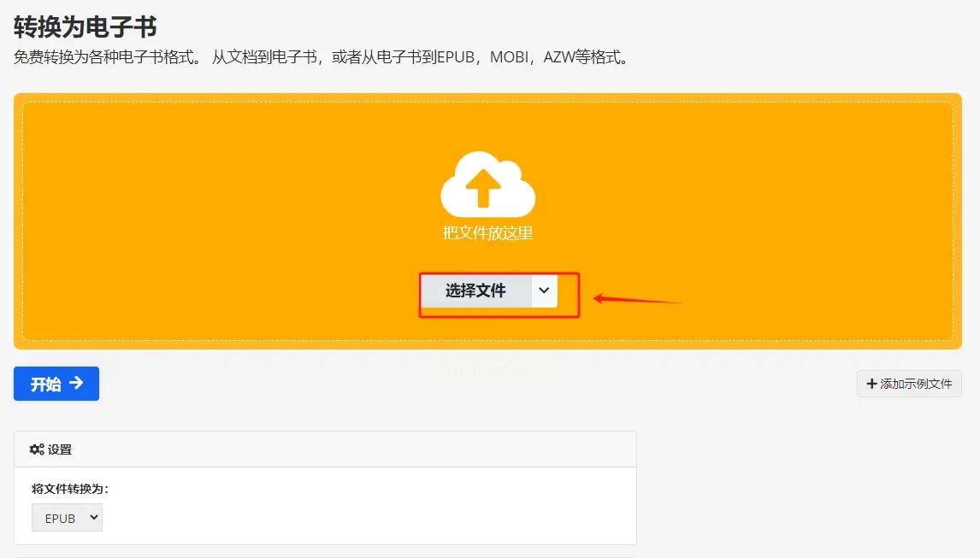The image size is (980, 558).
Task: Click the 选择文件 button
Action: coord(476,291)
